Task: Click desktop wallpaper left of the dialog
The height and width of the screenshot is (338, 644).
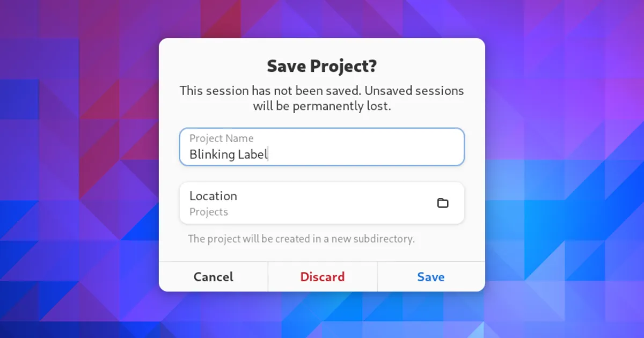Action: pos(80,172)
